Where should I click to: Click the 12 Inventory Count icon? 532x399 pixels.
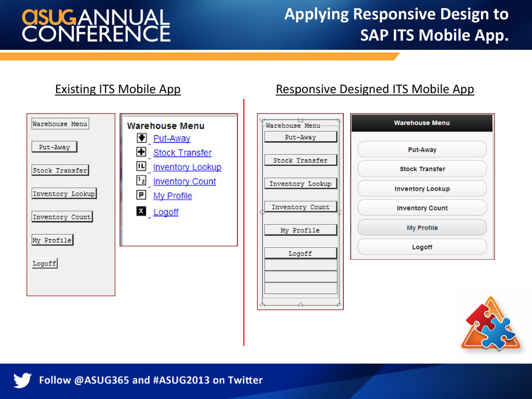pos(141,180)
